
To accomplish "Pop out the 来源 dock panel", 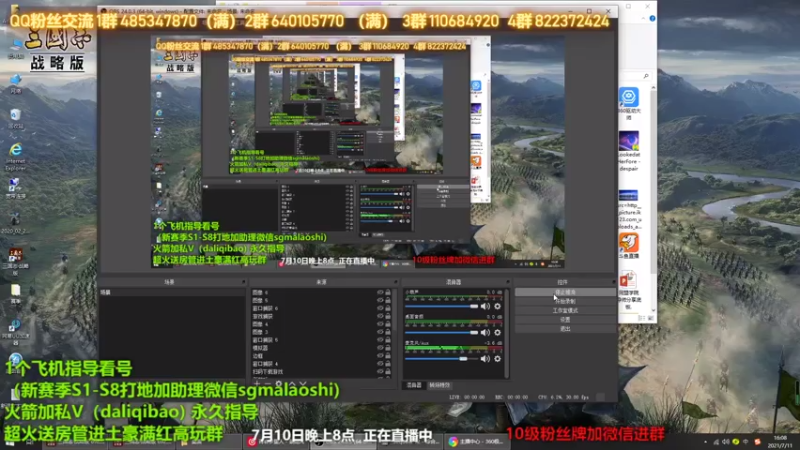I will click(x=395, y=282).
